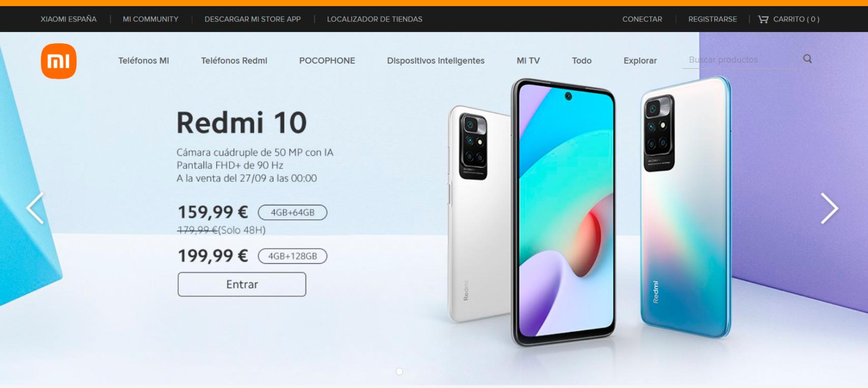Click the search magnifier icon
The height and width of the screenshot is (388, 868).
coord(807,59)
